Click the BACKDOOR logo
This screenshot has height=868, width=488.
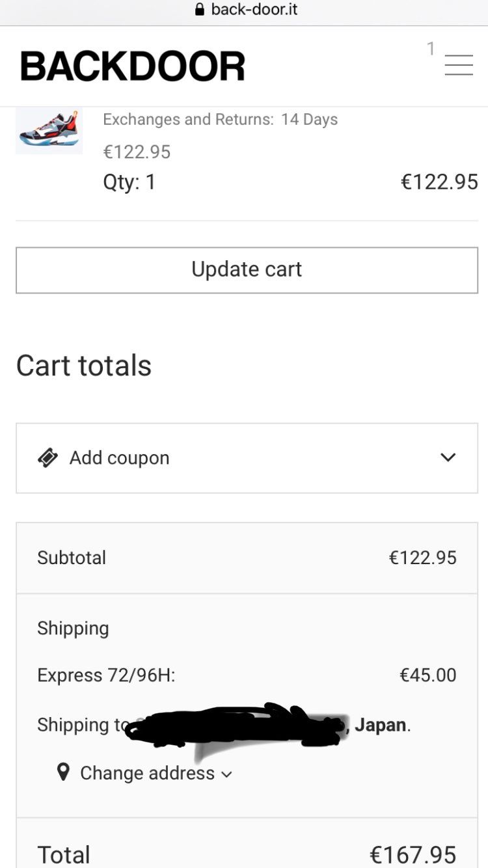133,66
